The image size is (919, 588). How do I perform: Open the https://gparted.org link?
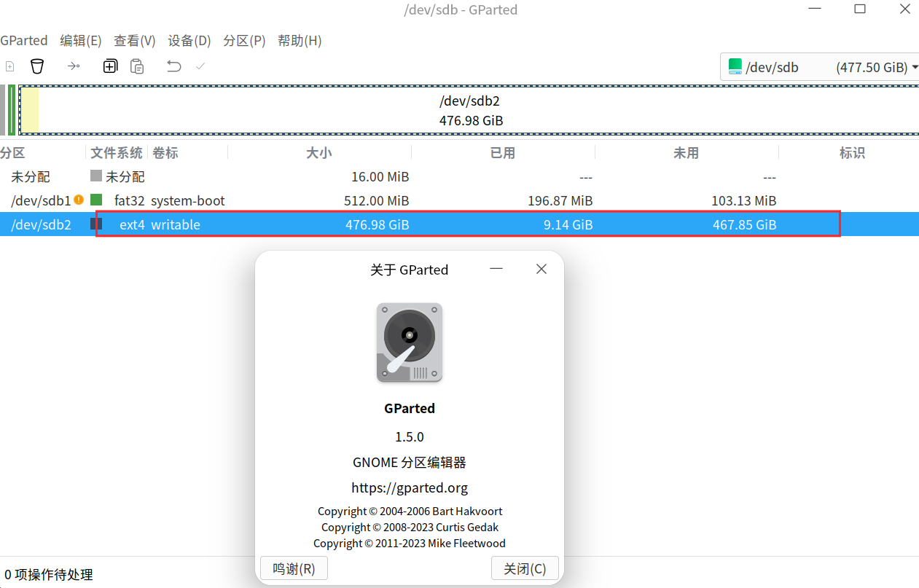point(410,487)
